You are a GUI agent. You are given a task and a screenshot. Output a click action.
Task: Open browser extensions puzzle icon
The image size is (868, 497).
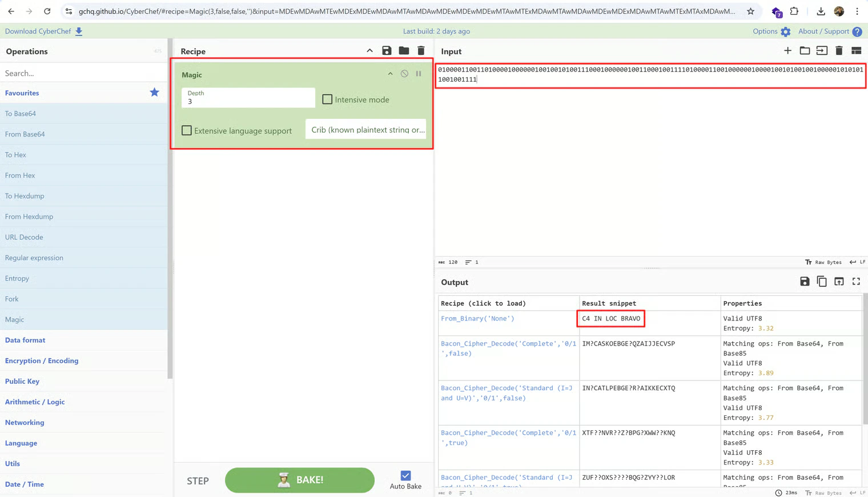(794, 11)
